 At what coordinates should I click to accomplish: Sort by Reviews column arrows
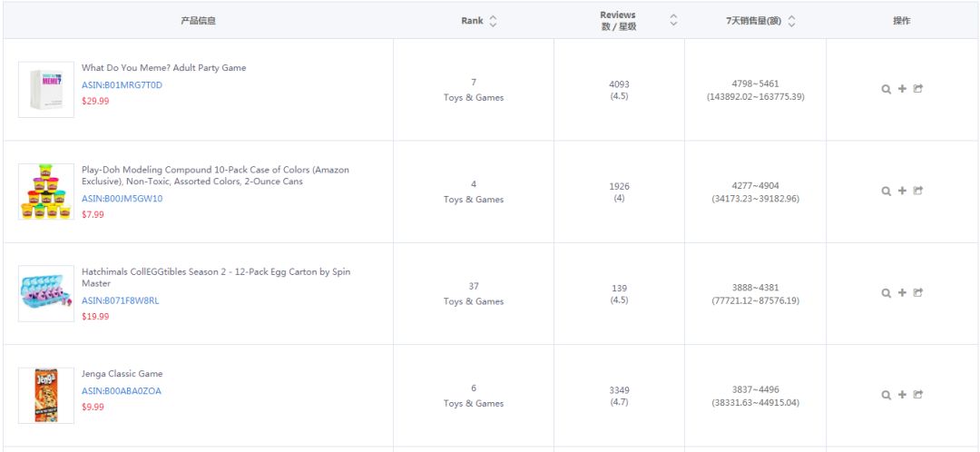(x=673, y=20)
